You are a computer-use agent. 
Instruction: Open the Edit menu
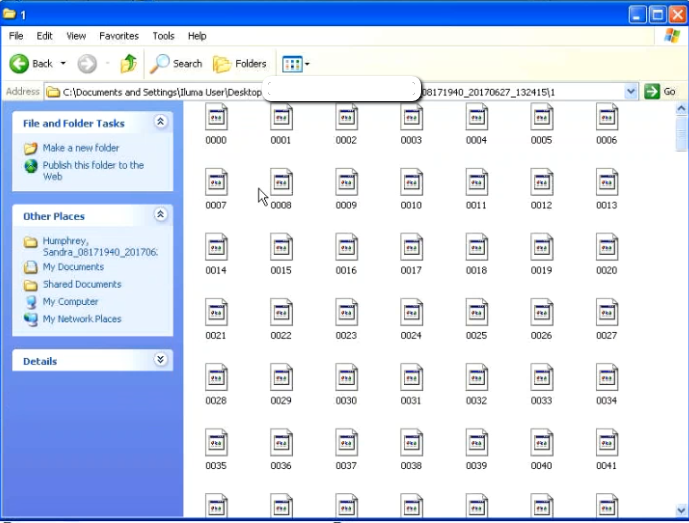point(44,36)
